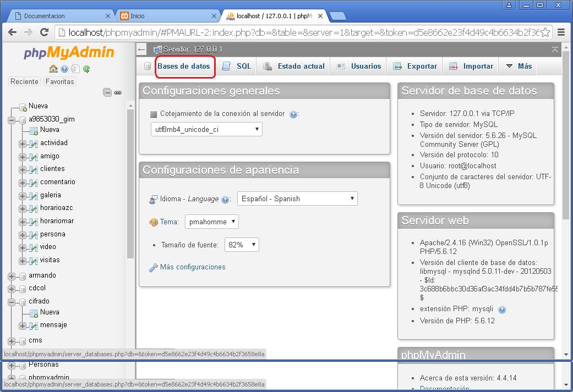
Task: Open the Tema dropdown pmahomme
Action: click(211, 222)
